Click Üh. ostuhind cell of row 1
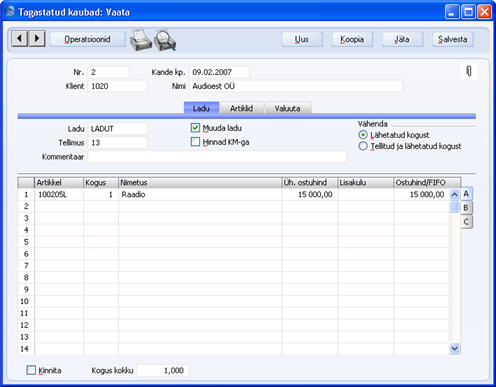The width and height of the screenshot is (496, 387). 310,194
